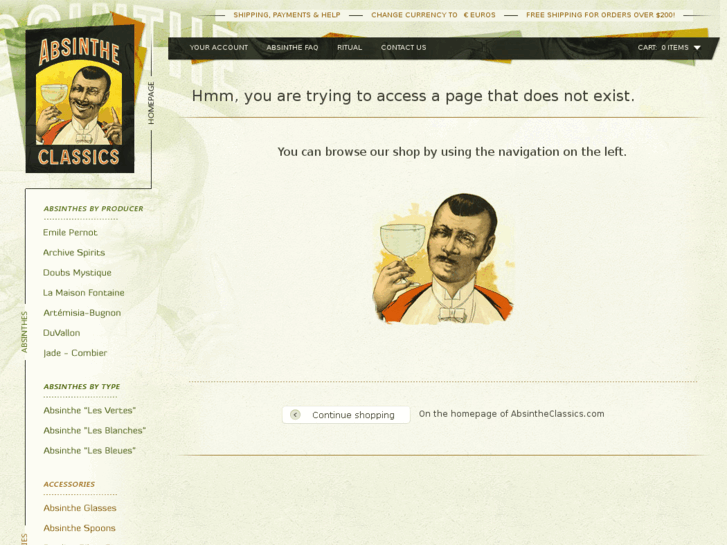Click the back arrow icon in Continue shopping
Viewport: 727px width, 545px height.
[x=295, y=414]
